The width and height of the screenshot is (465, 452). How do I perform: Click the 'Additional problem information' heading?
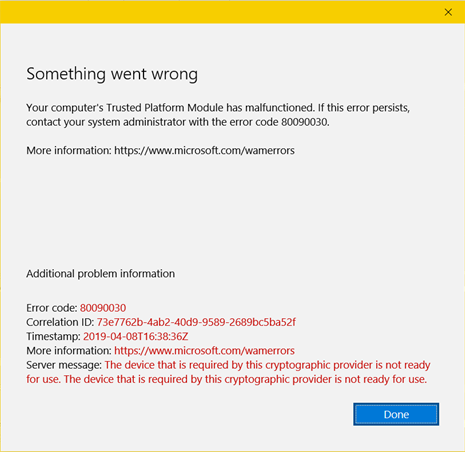point(100,274)
